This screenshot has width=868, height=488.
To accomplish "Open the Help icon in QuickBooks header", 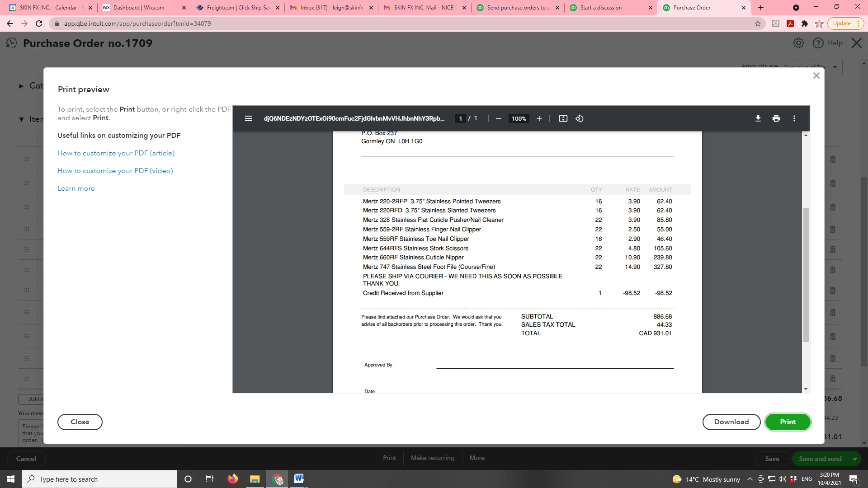I will pos(818,43).
